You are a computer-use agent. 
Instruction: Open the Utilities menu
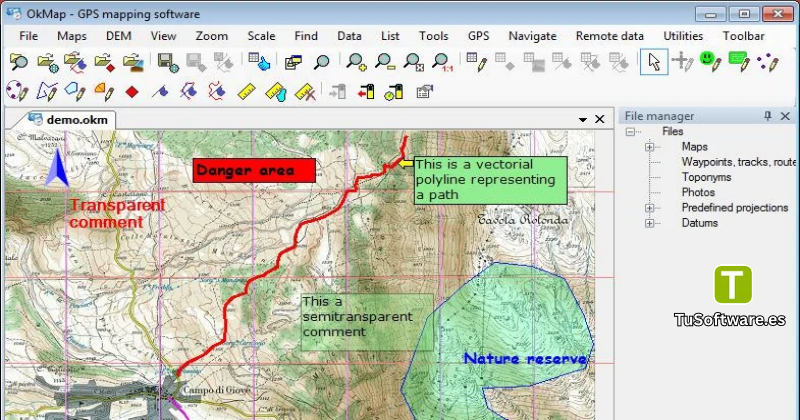tap(683, 36)
